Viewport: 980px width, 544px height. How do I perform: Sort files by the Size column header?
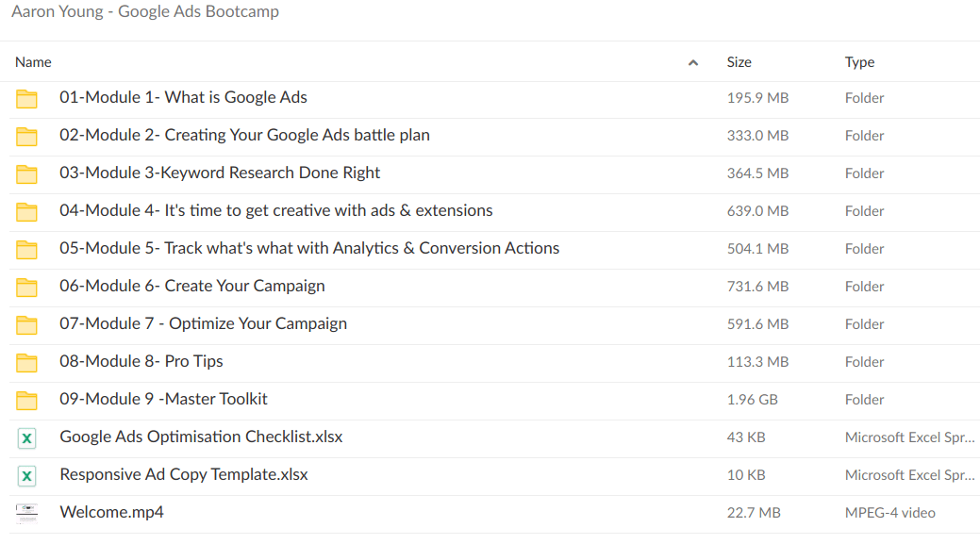click(739, 61)
